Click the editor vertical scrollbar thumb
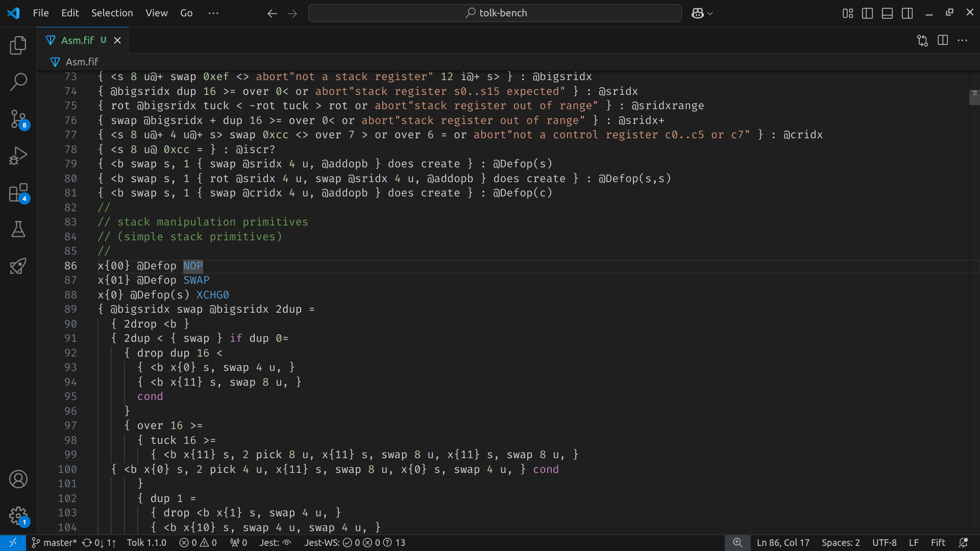 [x=974, y=97]
